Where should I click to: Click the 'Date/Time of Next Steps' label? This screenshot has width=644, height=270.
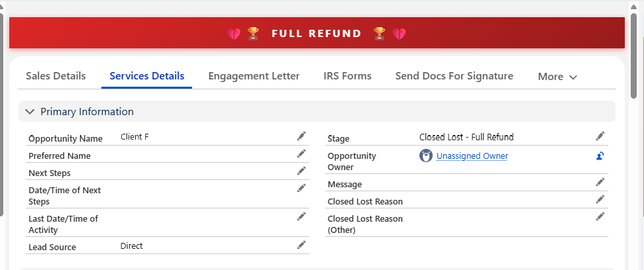coord(64,196)
